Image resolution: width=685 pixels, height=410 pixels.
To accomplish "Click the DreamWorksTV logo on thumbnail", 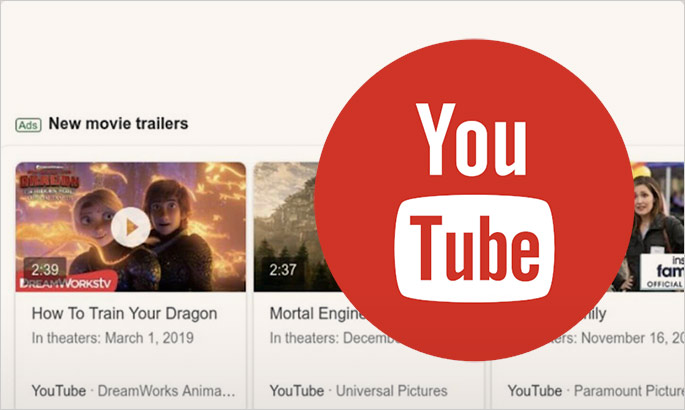I will (x=66, y=283).
